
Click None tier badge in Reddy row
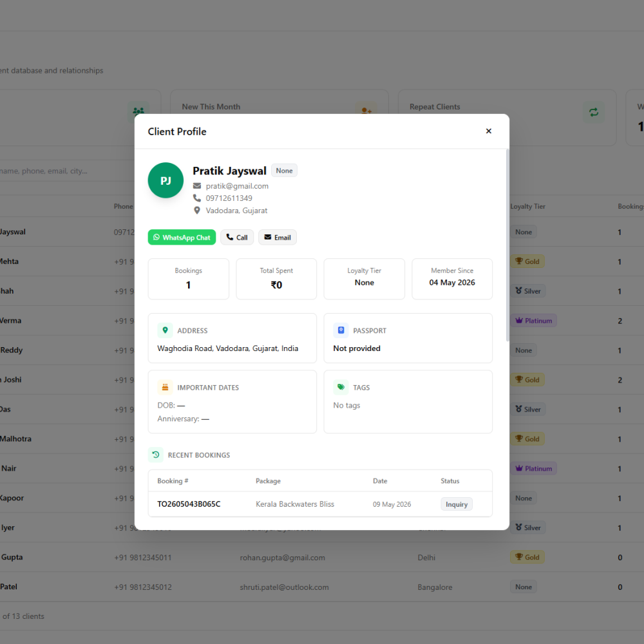(x=523, y=350)
